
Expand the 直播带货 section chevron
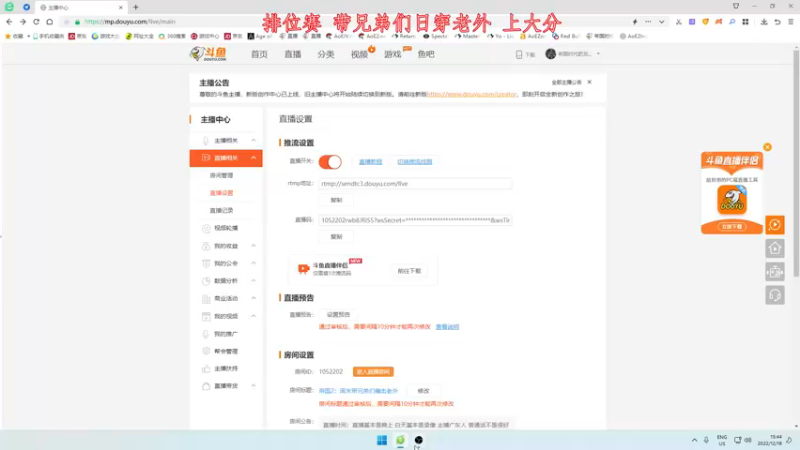pyautogui.click(x=254, y=386)
